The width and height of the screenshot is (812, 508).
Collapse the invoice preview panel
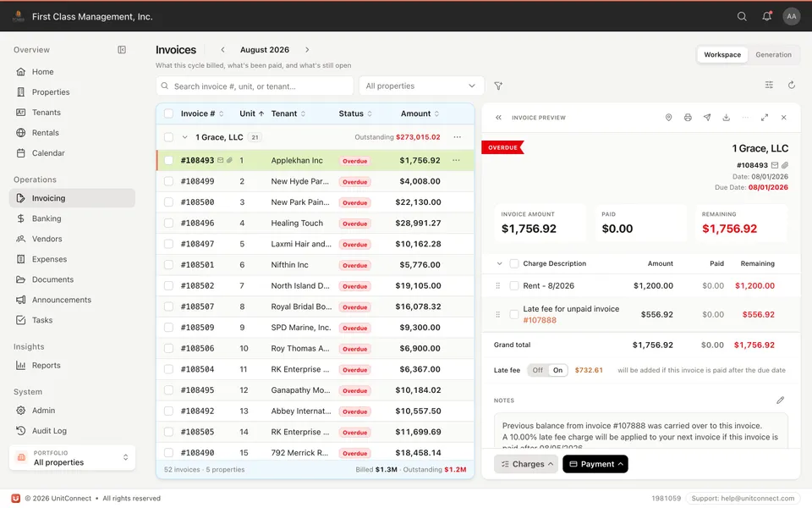tap(498, 118)
